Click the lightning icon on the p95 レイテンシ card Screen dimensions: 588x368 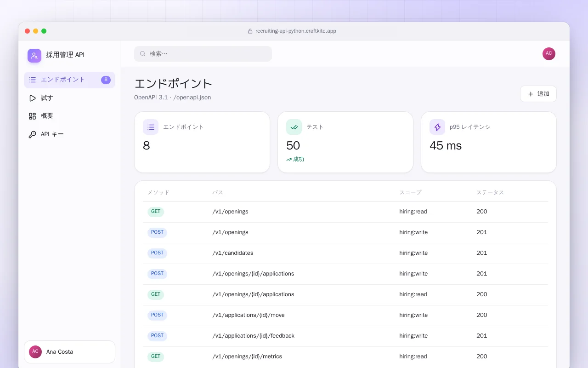pos(437,127)
